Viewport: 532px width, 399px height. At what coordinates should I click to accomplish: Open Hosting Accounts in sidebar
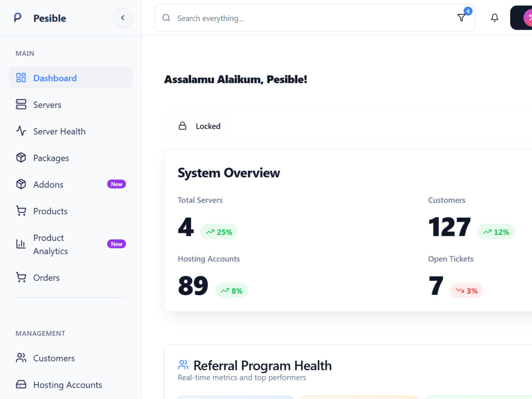(71, 385)
